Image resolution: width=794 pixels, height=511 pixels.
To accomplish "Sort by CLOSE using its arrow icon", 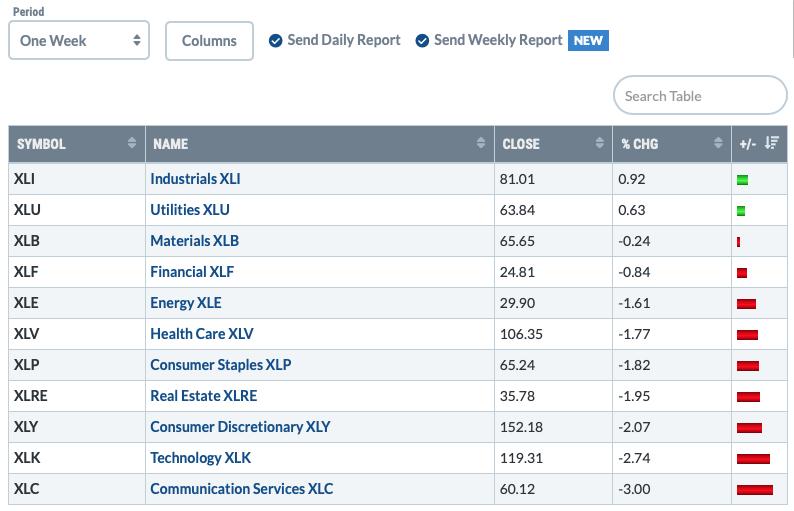I will pos(599,143).
